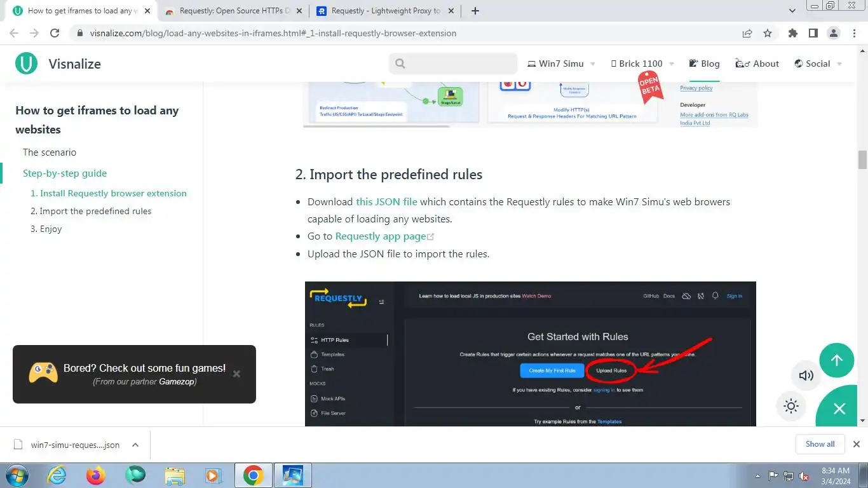Click the scroll-to-top arrow button

[x=836, y=360]
